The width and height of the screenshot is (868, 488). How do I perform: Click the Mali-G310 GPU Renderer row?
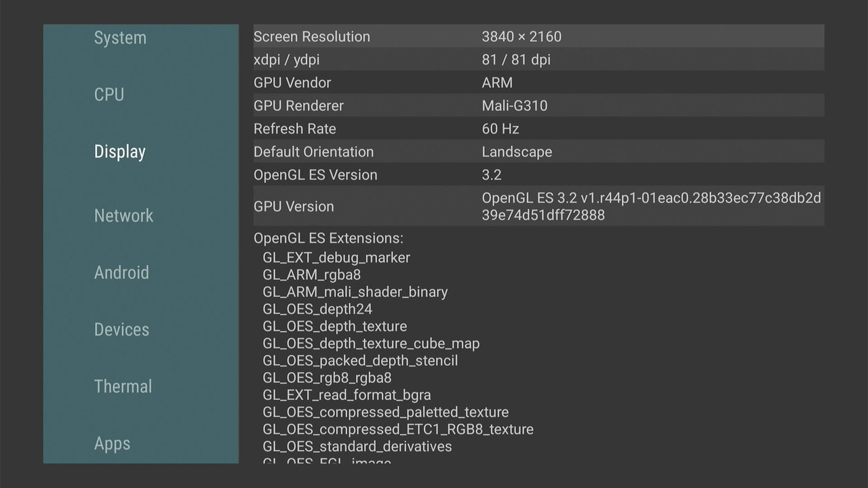(x=475, y=106)
